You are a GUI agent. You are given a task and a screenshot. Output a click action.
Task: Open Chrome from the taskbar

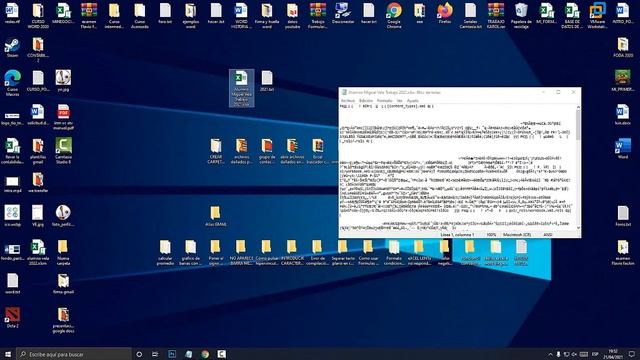(205, 354)
